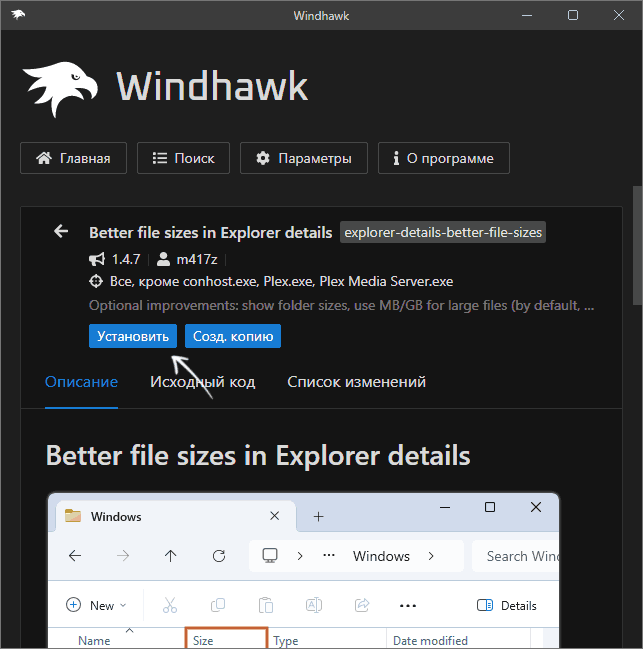Image resolution: width=643 pixels, height=649 pixels.
Task: Click the author person icon
Action: coord(163,260)
